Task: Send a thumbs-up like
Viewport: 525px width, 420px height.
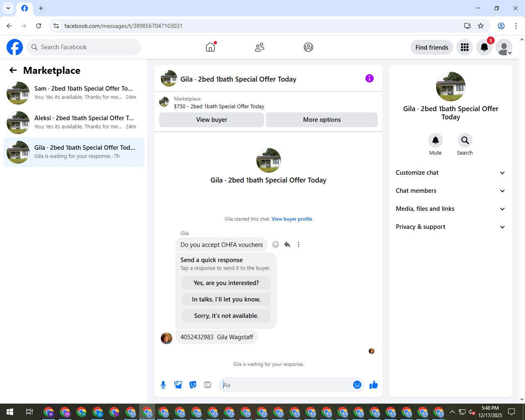Action: (374, 385)
